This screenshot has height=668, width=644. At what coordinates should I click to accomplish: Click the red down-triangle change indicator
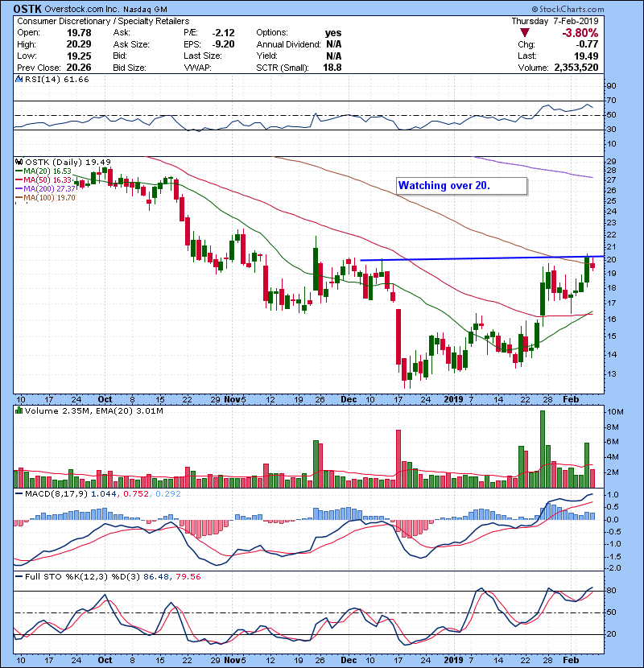(525, 33)
